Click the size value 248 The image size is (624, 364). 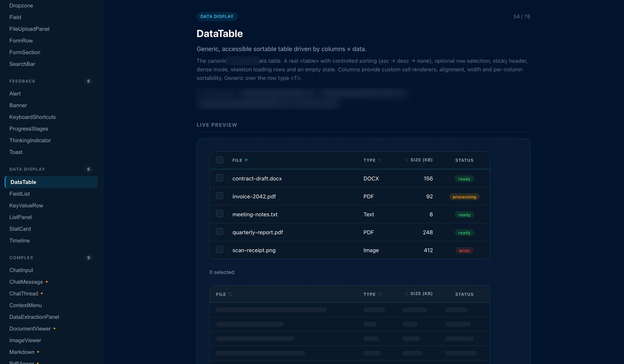428,232
